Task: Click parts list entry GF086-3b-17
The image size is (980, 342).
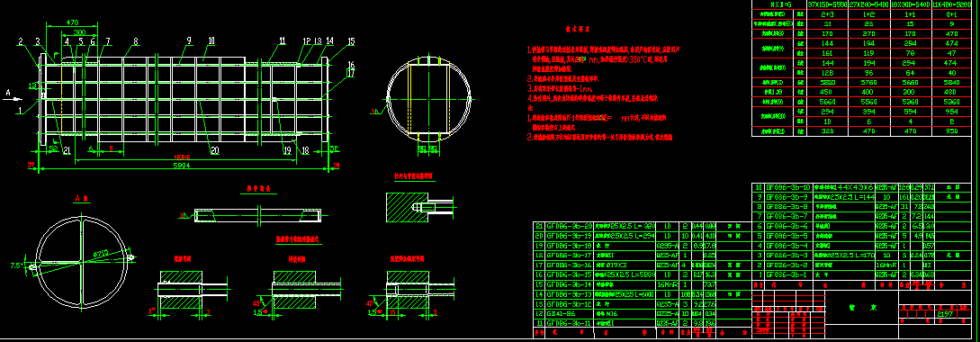Action: point(569,255)
